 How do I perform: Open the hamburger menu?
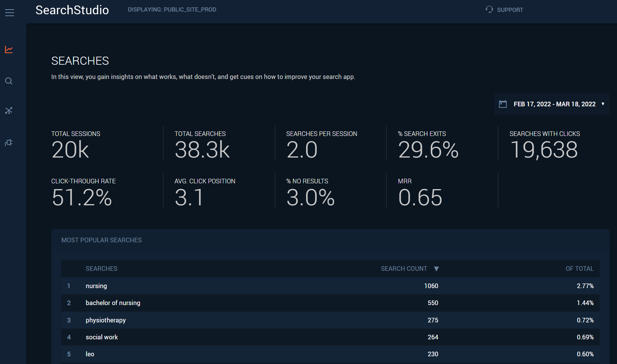[x=10, y=13]
